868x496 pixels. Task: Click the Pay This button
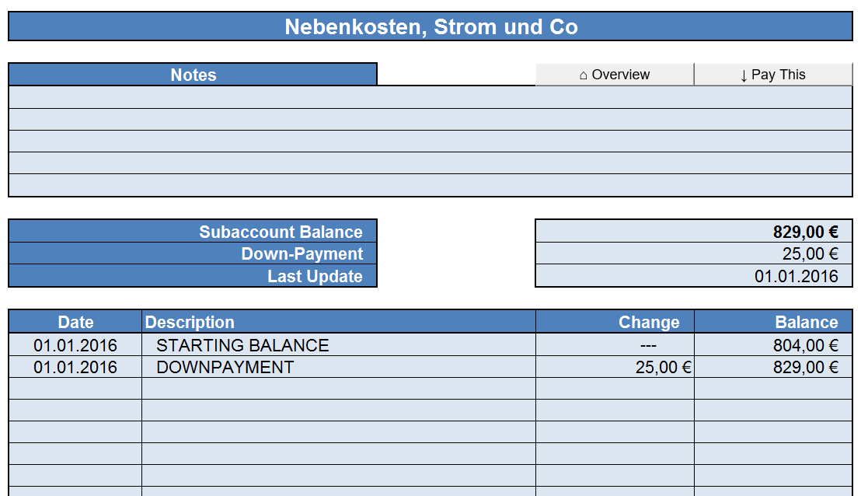pos(772,75)
